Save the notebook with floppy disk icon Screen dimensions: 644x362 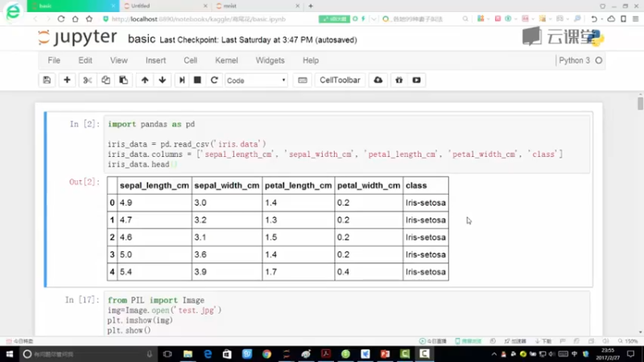pyautogui.click(x=47, y=80)
